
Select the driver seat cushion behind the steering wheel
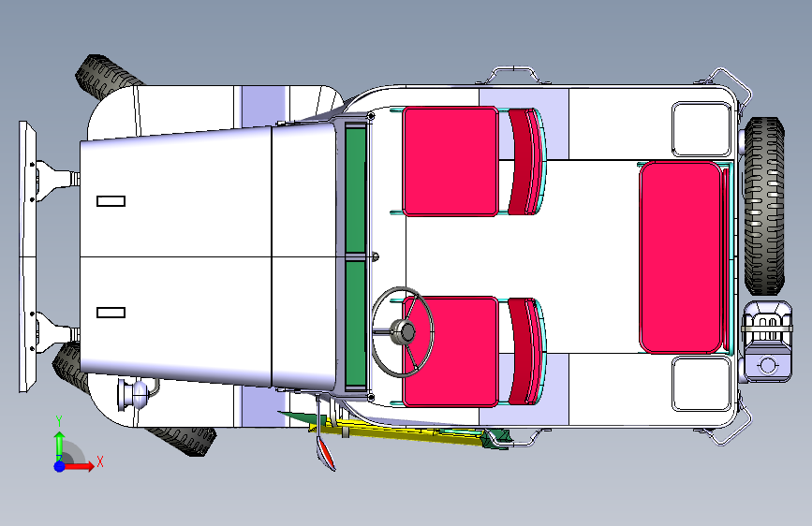450,352
